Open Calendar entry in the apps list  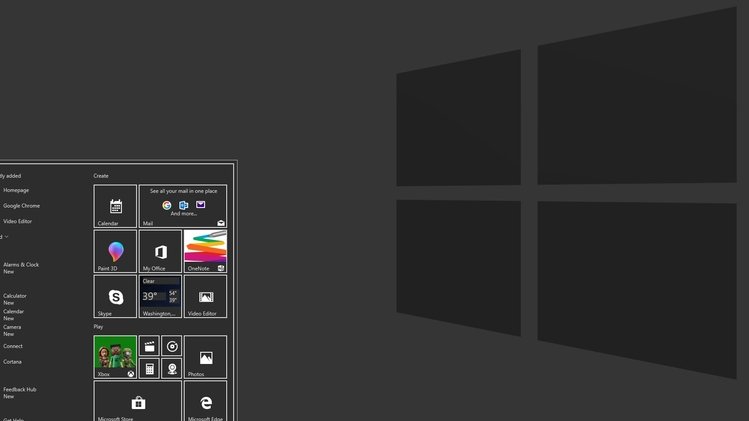tap(13, 315)
